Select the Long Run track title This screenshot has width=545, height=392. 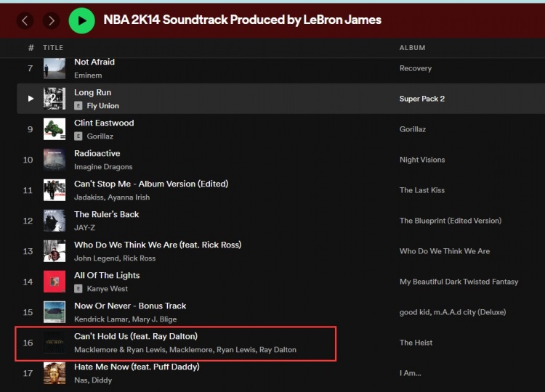(92, 92)
